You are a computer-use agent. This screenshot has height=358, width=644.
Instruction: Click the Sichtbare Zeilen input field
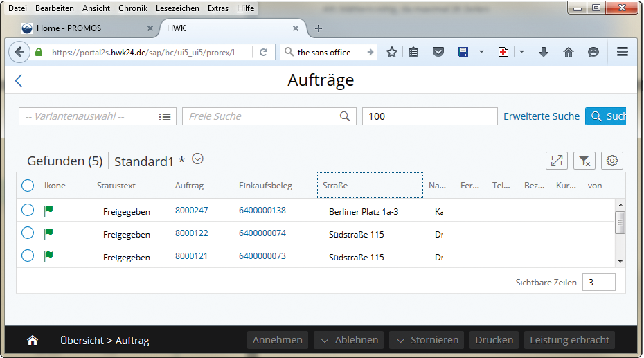click(x=598, y=282)
